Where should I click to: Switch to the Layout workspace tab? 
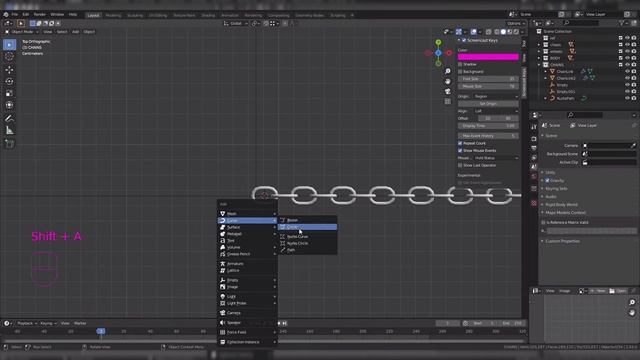pyautogui.click(x=93, y=15)
